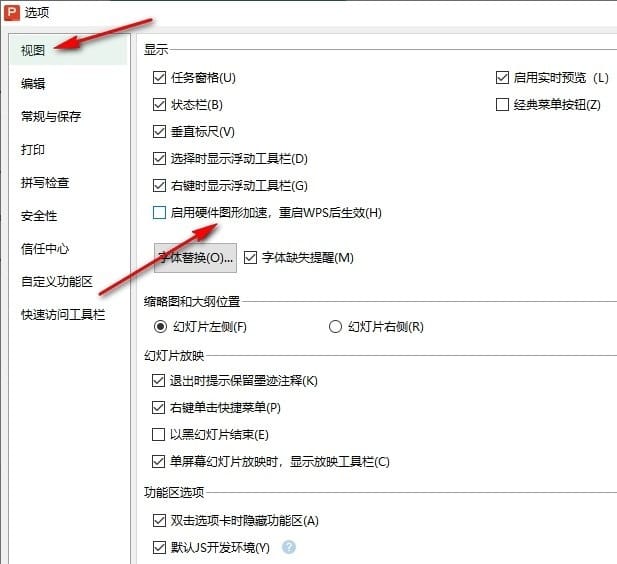617x564 pixels.
Task: Switch to 自定义功能区 page
Action: [57, 281]
